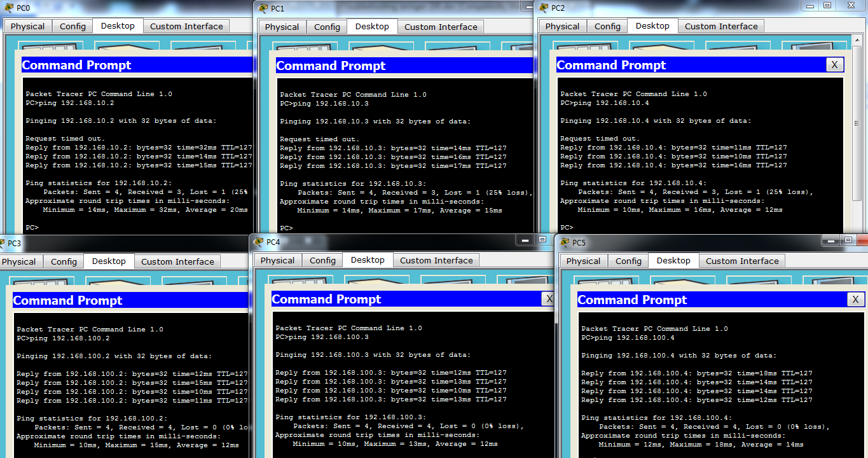The height and width of the screenshot is (458, 868).
Task: Open the Physical tab in PC4 window
Action: (277, 261)
